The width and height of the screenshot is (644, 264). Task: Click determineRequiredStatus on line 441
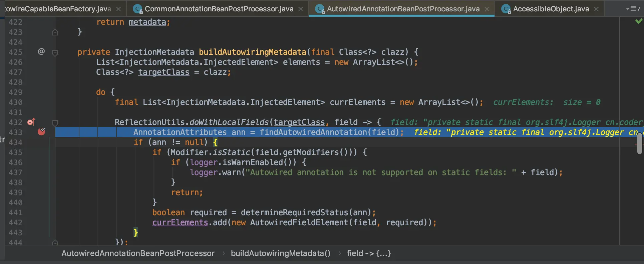(294, 213)
